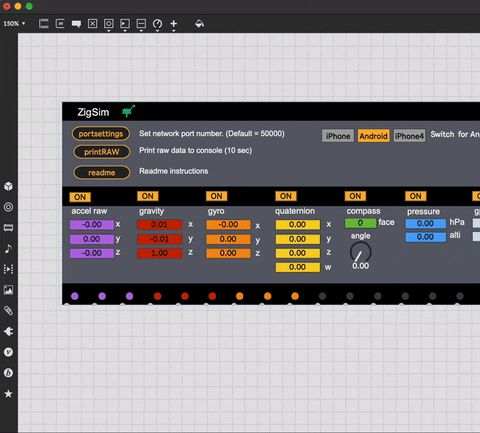Add a number box from toolbar

tap(125, 24)
